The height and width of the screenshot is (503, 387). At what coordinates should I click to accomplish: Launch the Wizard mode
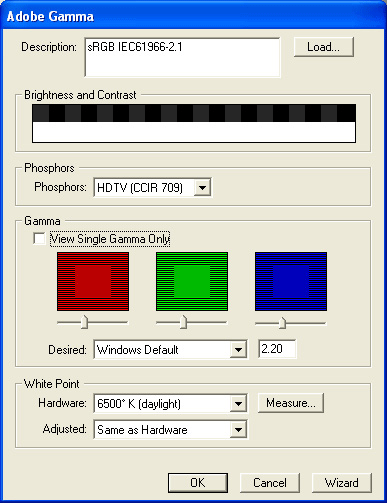coord(342,483)
